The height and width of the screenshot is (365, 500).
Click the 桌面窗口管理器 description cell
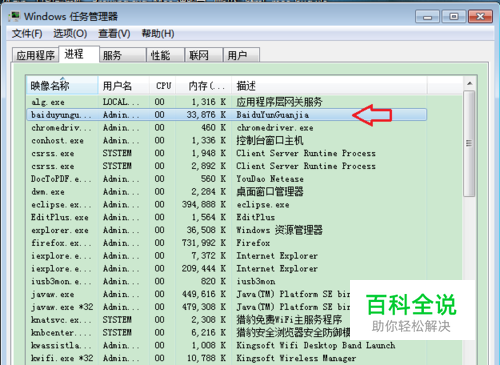pyautogui.click(x=270, y=192)
